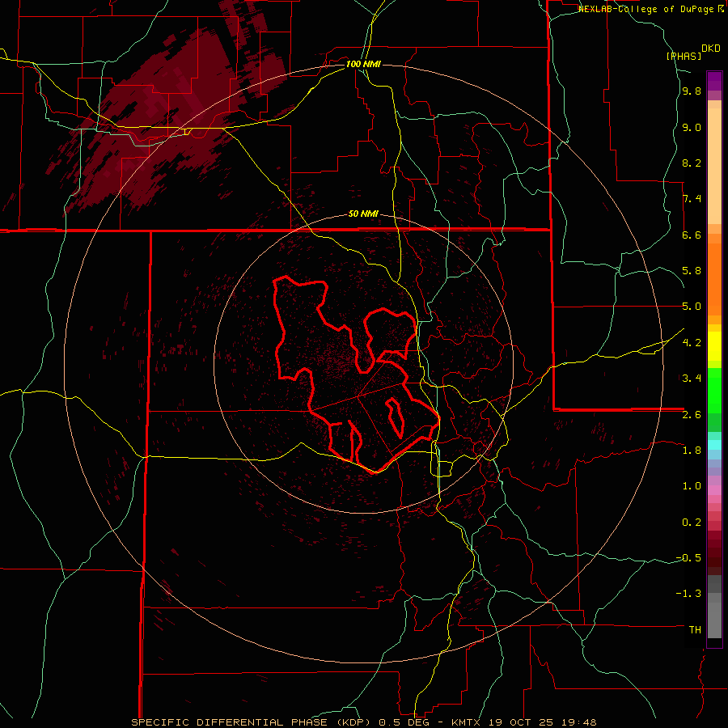The image size is (728, 728).
Task: Click the 0.2 value on the scale
Action: 692,523
